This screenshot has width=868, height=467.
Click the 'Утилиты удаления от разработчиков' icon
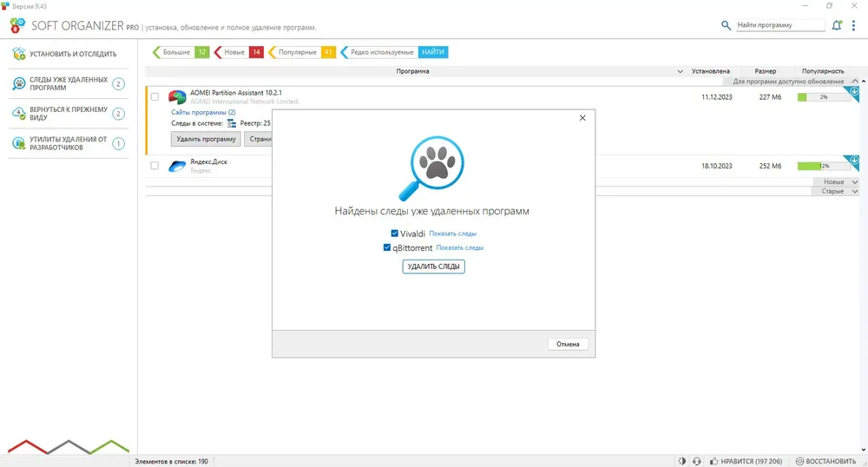coord(19,143)
